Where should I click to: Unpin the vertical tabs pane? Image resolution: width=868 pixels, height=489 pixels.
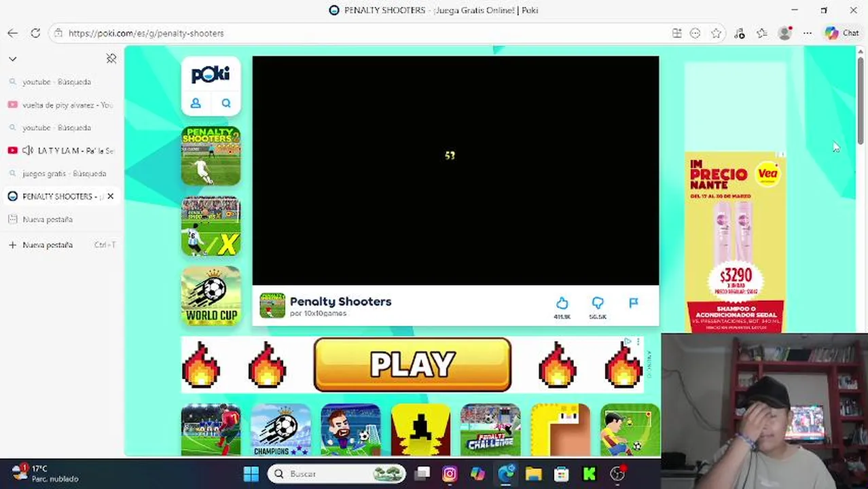tap(111, 59)
